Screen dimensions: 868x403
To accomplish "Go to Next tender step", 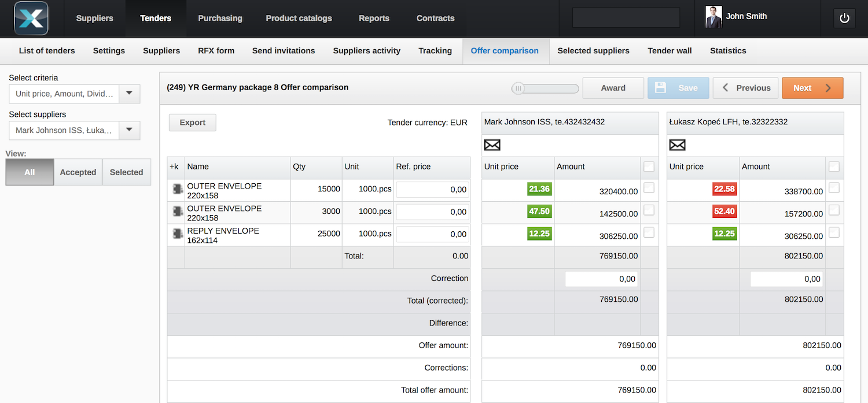I will [x=812, y=88].
